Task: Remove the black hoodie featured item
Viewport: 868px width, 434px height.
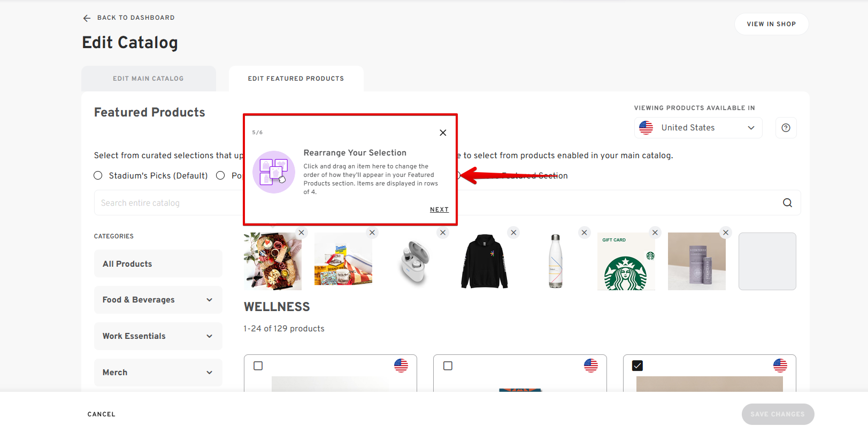Action: [x=513, y=232]
